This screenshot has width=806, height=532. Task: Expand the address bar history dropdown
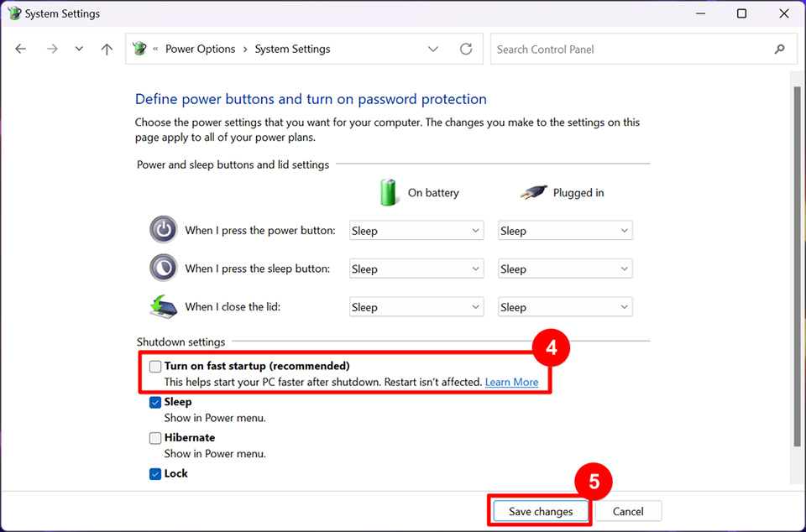(x=433, y=49)
